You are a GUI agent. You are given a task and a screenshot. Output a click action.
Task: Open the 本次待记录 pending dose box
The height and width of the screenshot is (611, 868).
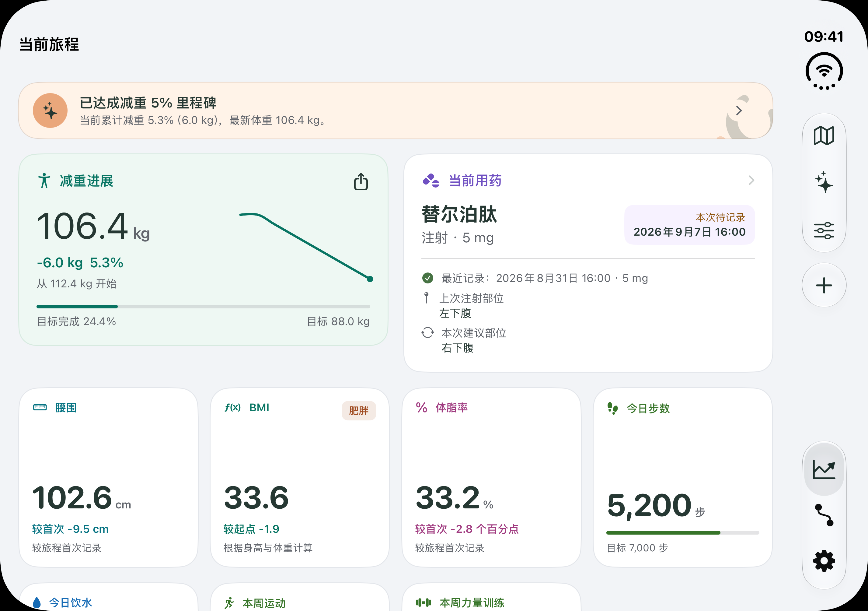pos(689,225)
